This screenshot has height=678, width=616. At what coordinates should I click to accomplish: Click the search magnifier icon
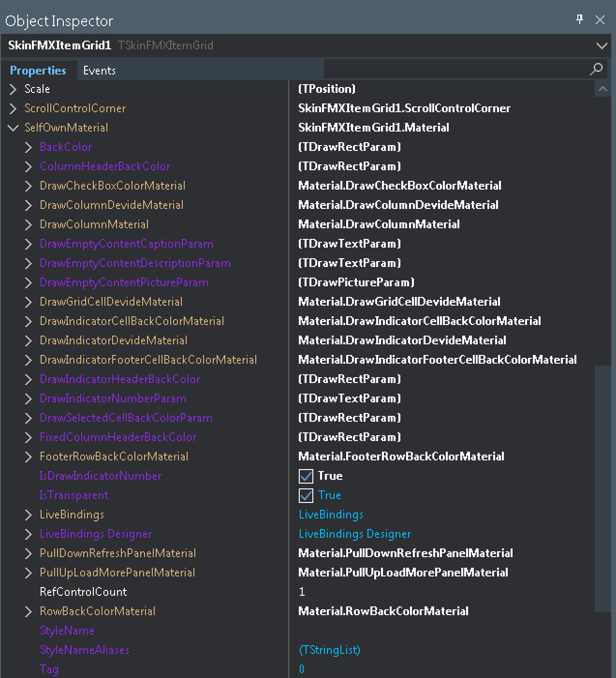tap(596, 69)
